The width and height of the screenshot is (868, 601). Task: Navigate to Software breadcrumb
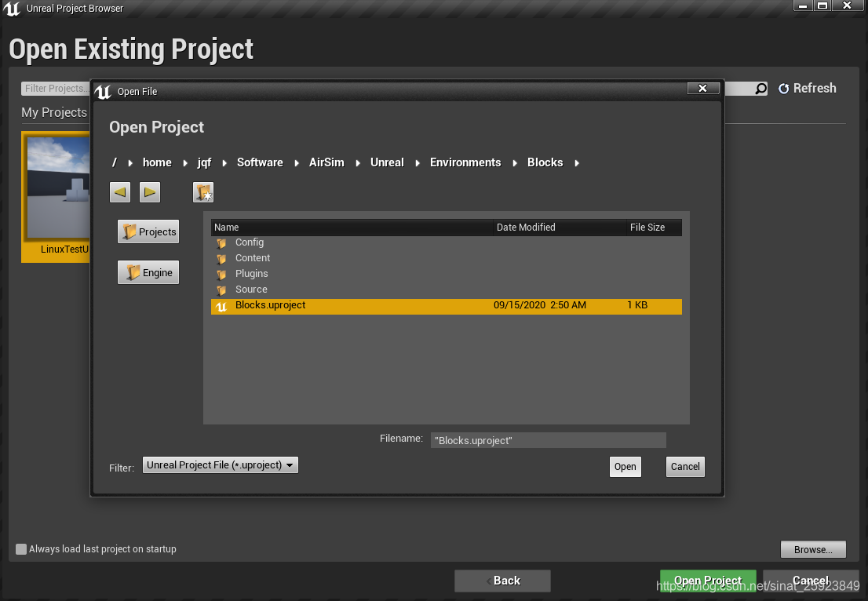tap(260, 162)
